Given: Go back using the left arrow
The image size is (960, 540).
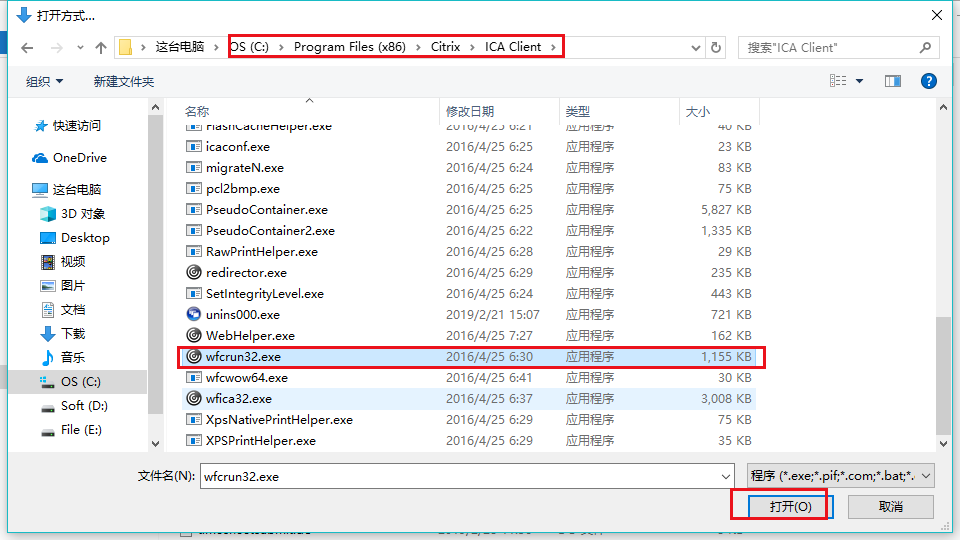Looking at the screenshot, I should pos(27,48).
